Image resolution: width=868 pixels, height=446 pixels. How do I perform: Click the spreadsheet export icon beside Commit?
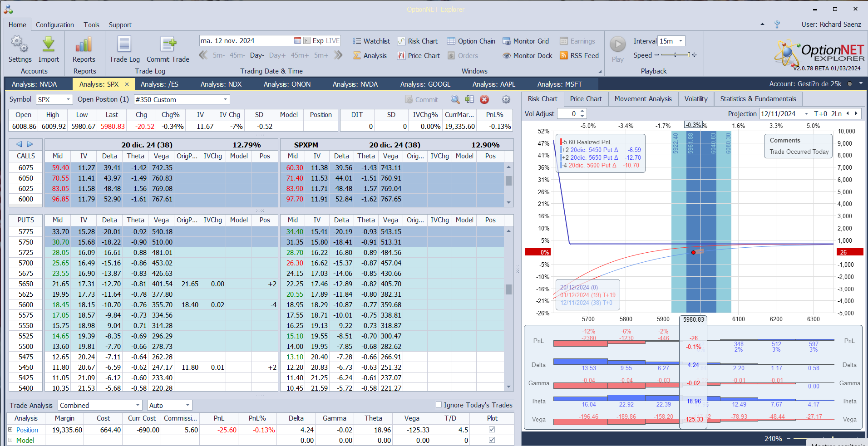coord(469,99)
